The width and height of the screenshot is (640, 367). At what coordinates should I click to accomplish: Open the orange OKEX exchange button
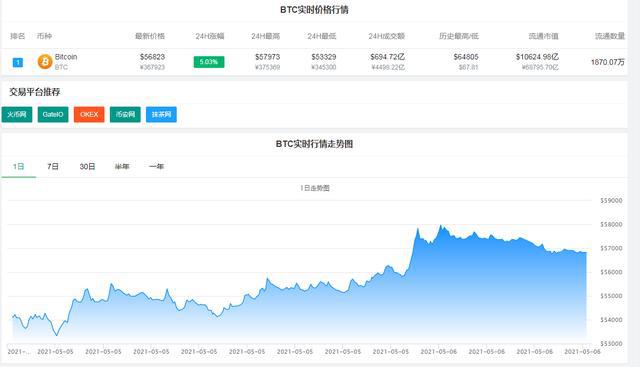pos(89,114)
